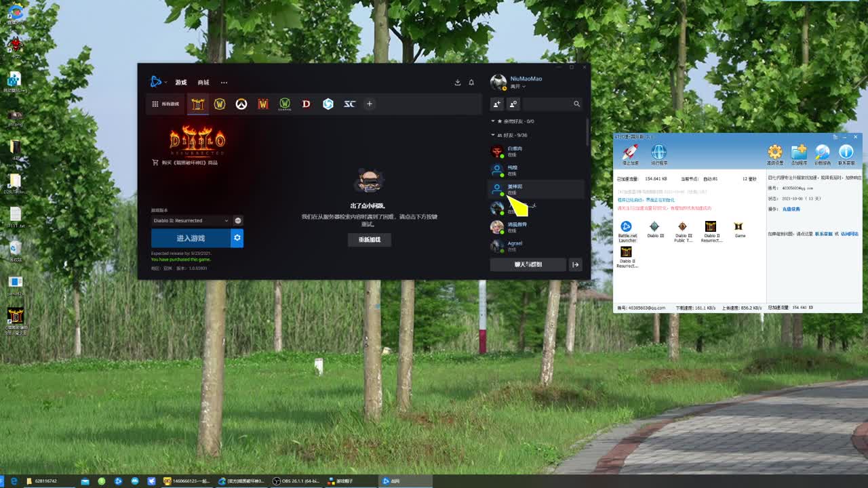Click the rocket stop-acceleration icon in accelerator
This screenshot has height=488, width=868.
pyautogui.click(x=630, y=154)
